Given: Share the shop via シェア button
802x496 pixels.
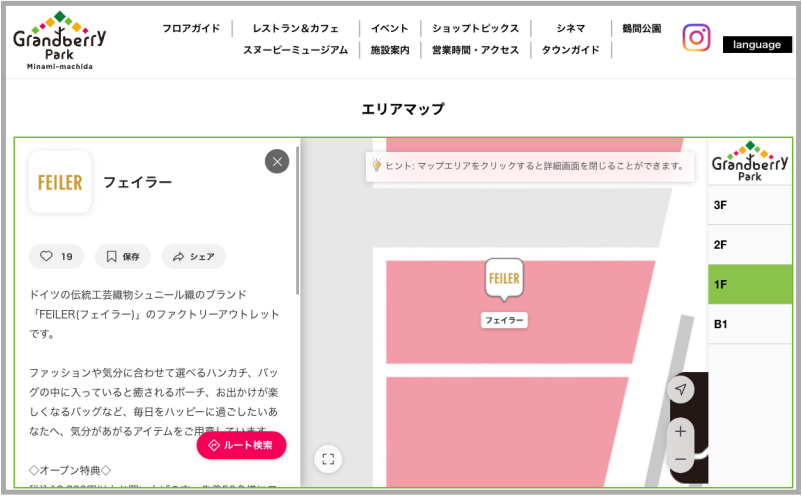Looking at the screenshot, I should [x=193, y=257].
